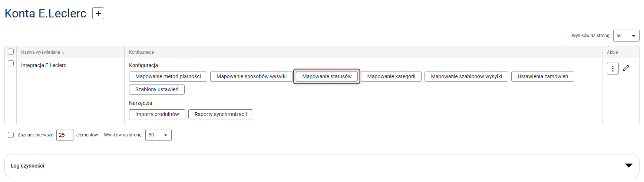Go to Mapowanie kategorii
The height and width of the screenshot is (182, 644).
click(391, 76)
